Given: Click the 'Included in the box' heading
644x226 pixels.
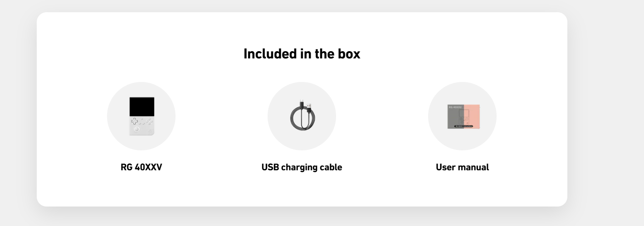Looking at the screenshot, I should (x=302, y=54).
